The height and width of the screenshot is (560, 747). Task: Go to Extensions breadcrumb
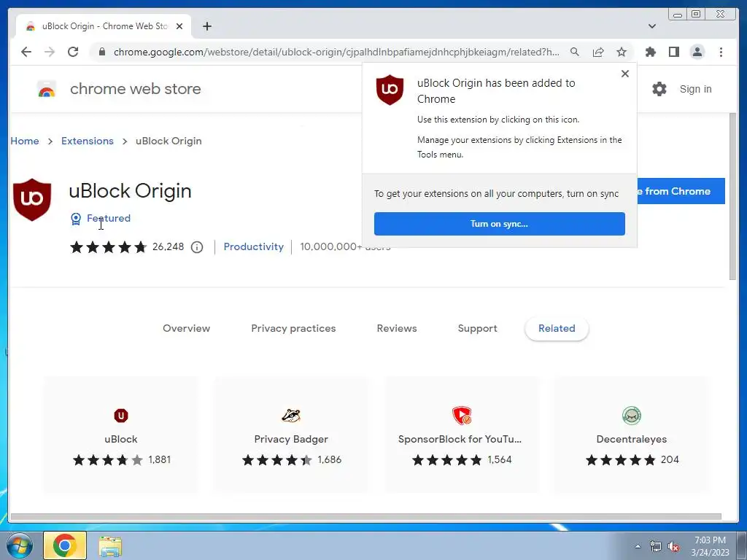click(x=88, y=141)
